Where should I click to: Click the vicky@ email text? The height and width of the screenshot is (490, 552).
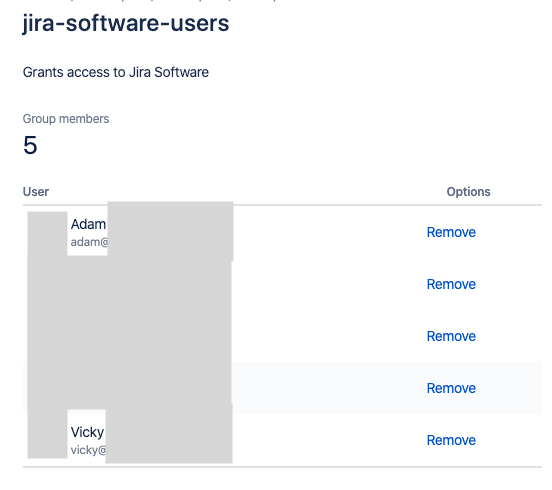[88, 450]
